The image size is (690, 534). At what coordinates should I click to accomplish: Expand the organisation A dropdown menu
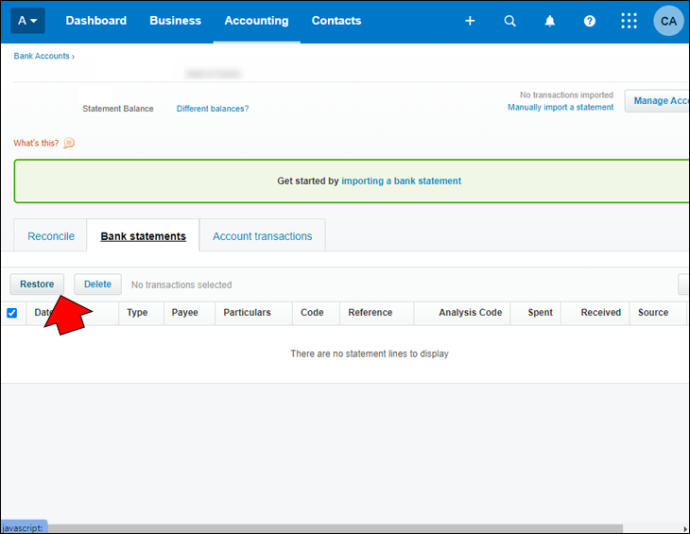point(27,21)
